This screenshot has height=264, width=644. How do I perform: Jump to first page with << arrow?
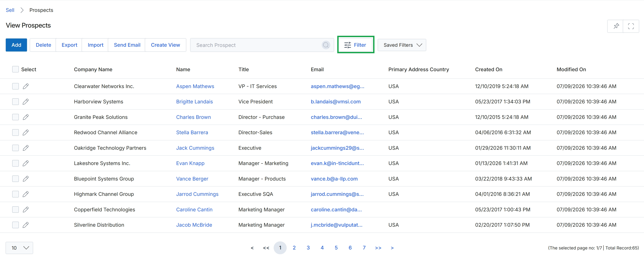(266, 248)
